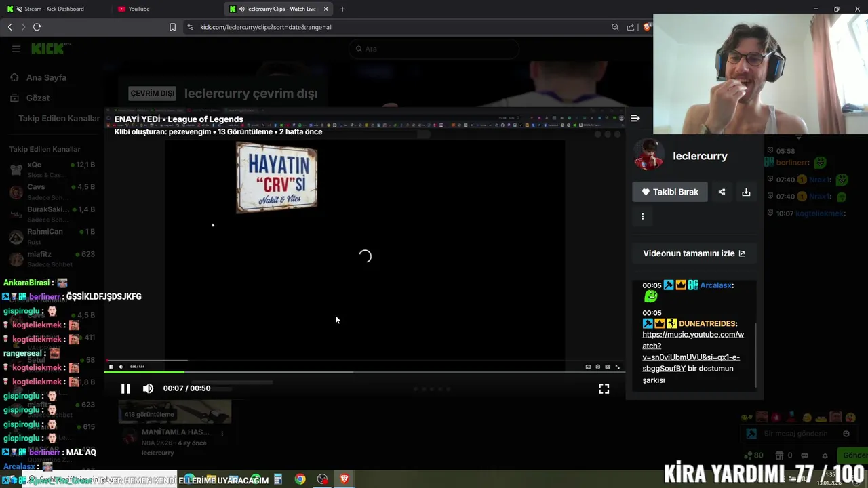Bookmark this page icon in address bar

[172, 27]
